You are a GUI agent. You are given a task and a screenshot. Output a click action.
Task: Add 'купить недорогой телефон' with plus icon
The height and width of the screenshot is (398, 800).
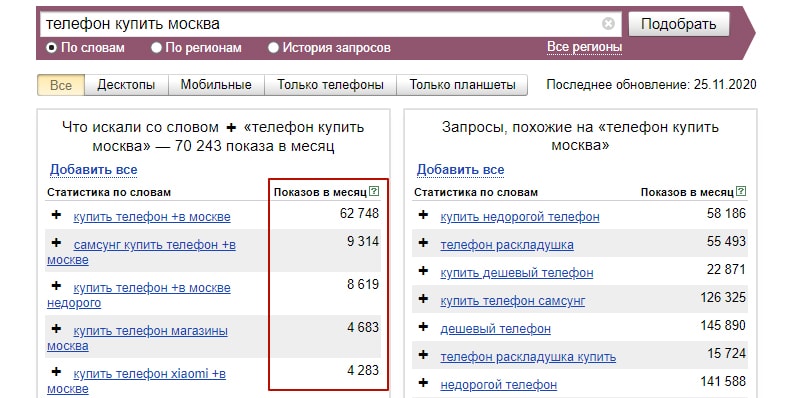(423, 215)
